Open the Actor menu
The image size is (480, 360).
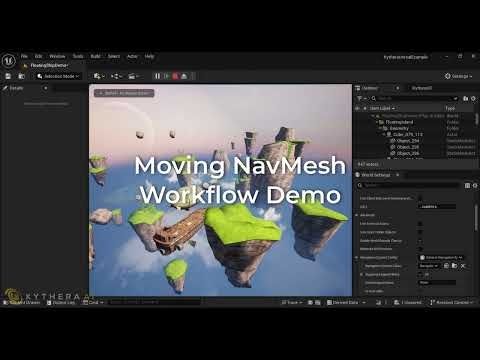132,56
